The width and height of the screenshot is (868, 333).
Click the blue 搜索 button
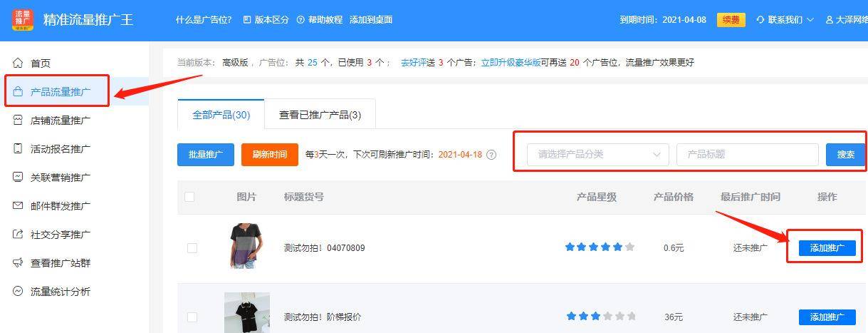tap(845, 154)
